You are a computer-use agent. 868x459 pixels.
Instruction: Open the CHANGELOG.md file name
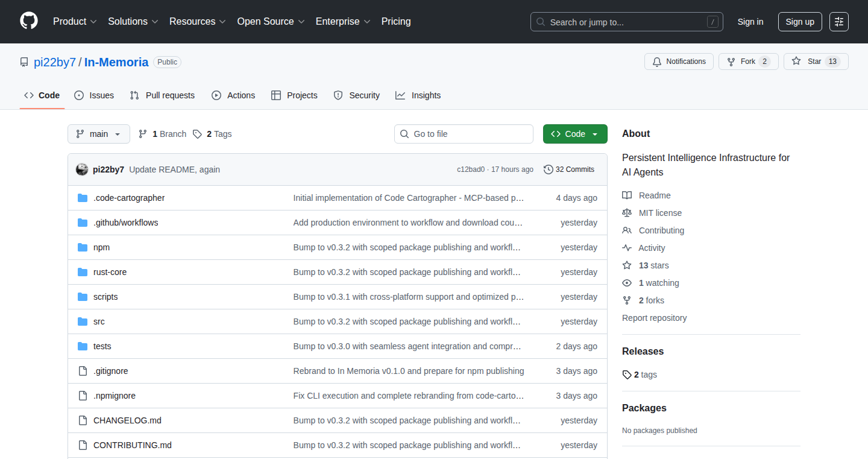[127, 420]
